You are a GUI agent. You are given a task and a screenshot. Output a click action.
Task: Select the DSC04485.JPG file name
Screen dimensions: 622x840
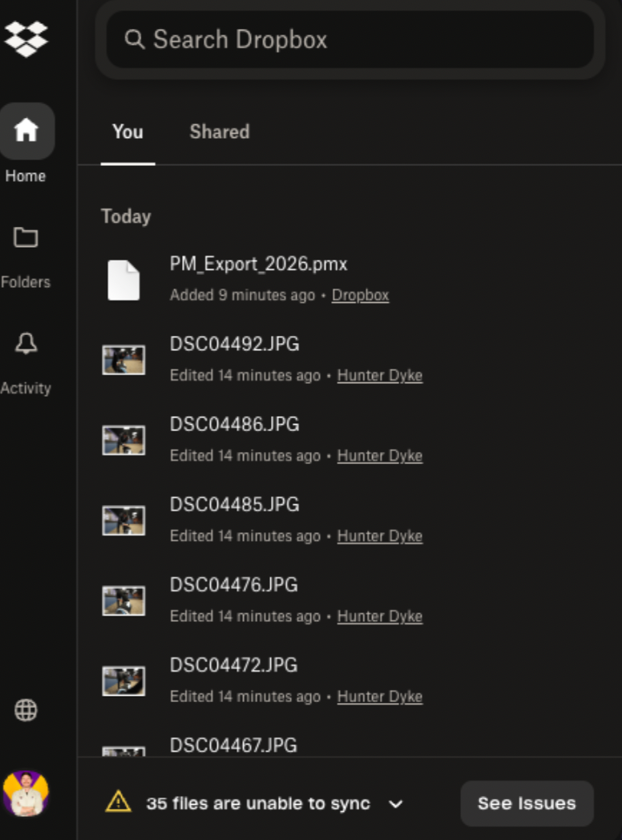(234, 505)
